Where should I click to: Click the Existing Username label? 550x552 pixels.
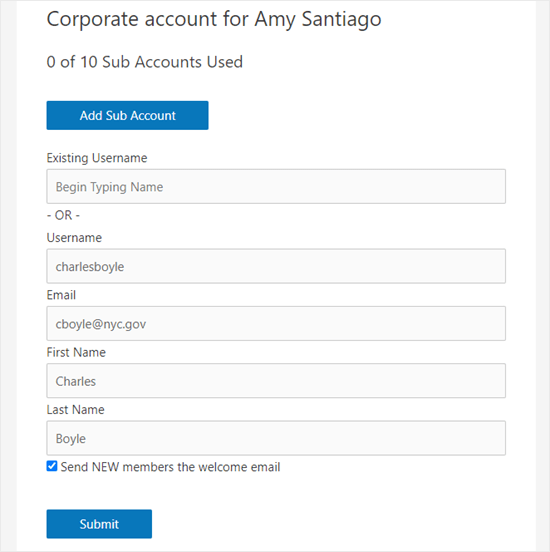click(x=97, y=158)
